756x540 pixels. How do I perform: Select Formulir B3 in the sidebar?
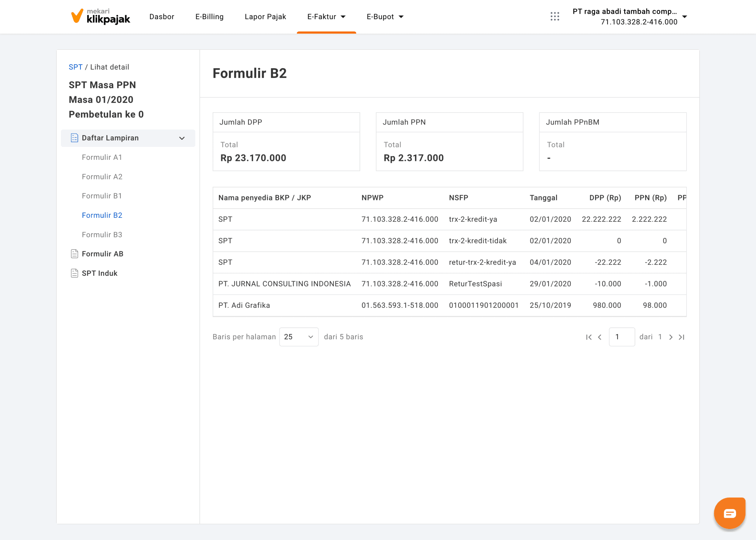click(102, 235)
